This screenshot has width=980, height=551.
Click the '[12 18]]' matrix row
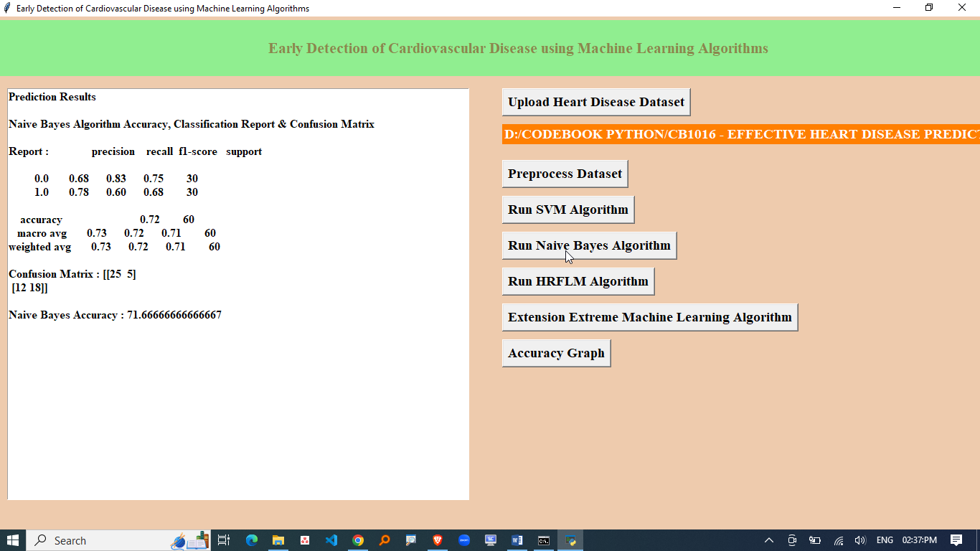click(x=30, y=288)
